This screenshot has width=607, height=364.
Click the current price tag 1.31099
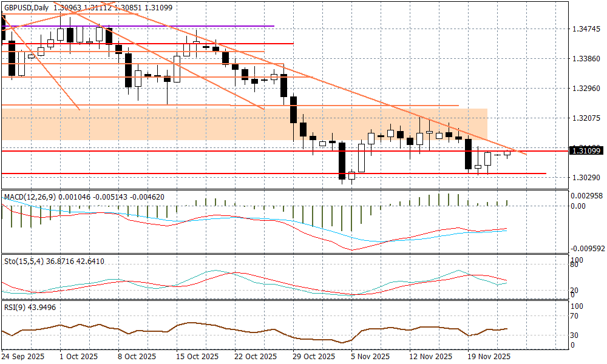(586, 150)
